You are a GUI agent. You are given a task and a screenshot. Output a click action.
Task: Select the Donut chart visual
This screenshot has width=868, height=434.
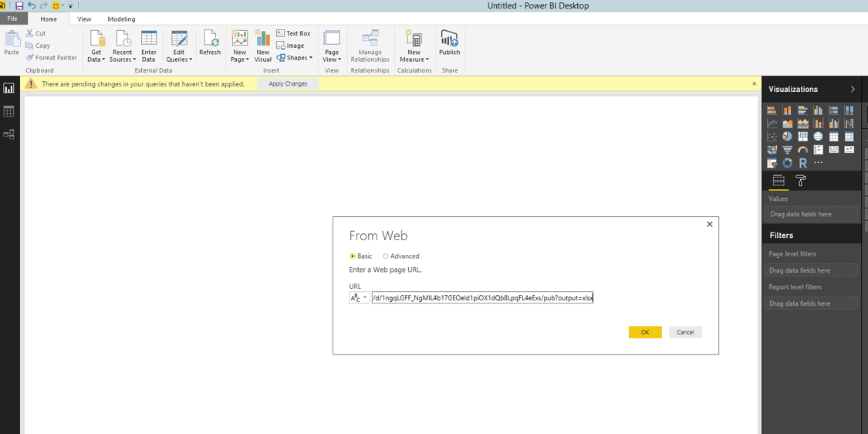coord(787,163)
